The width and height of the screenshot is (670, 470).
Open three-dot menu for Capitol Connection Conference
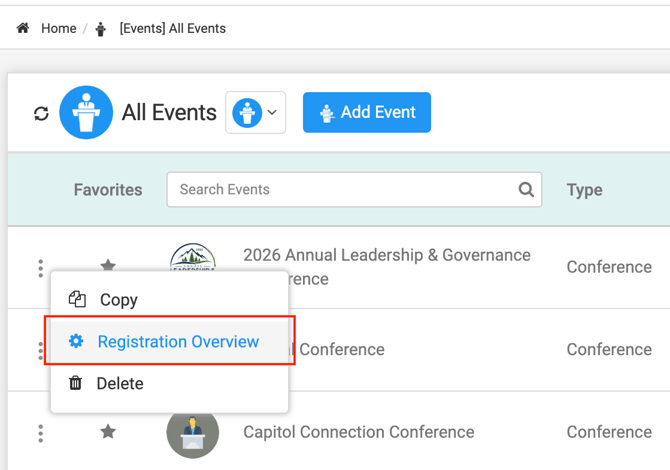pos(41,433)
